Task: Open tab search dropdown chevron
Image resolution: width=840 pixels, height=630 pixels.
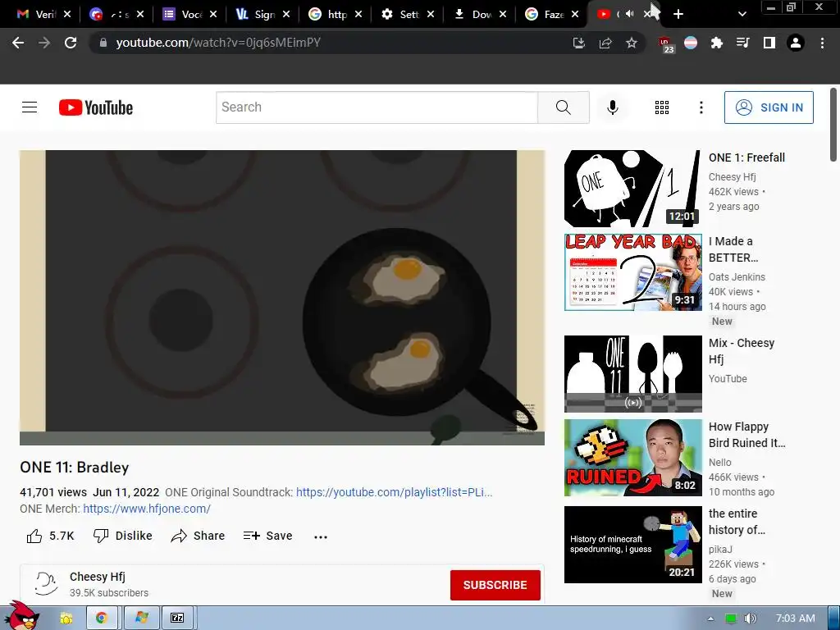Action: point(742,14)
